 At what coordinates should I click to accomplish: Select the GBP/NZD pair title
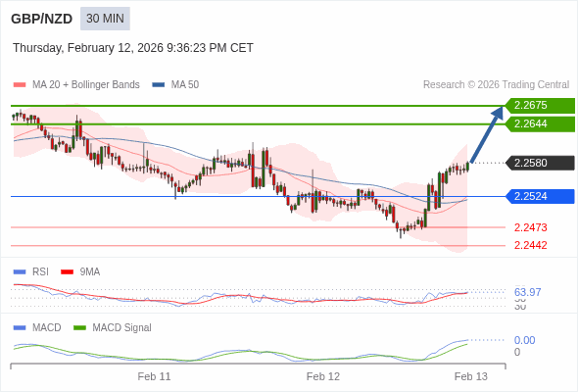42,19
